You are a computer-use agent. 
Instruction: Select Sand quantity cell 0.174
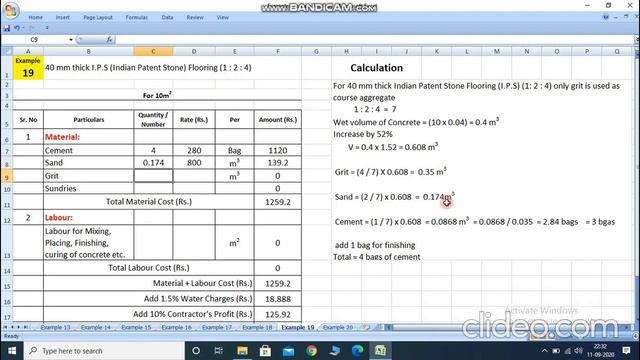point(153,163)
